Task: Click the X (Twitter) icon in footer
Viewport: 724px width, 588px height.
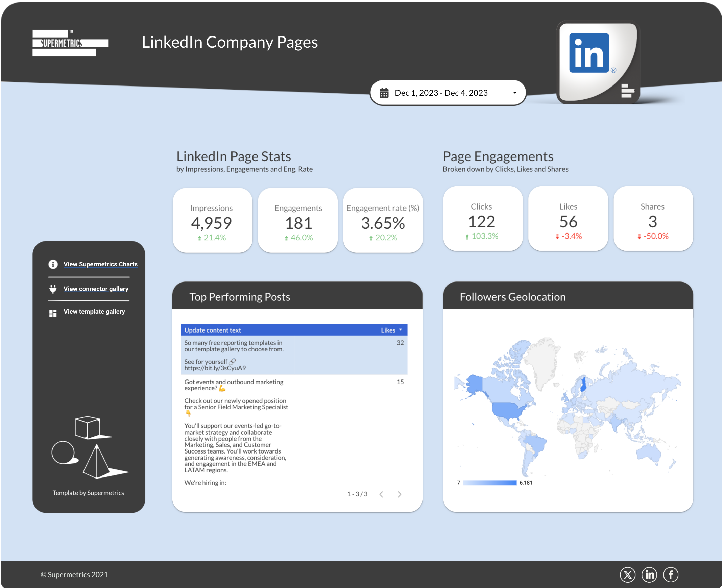Action: coord(627,575)
